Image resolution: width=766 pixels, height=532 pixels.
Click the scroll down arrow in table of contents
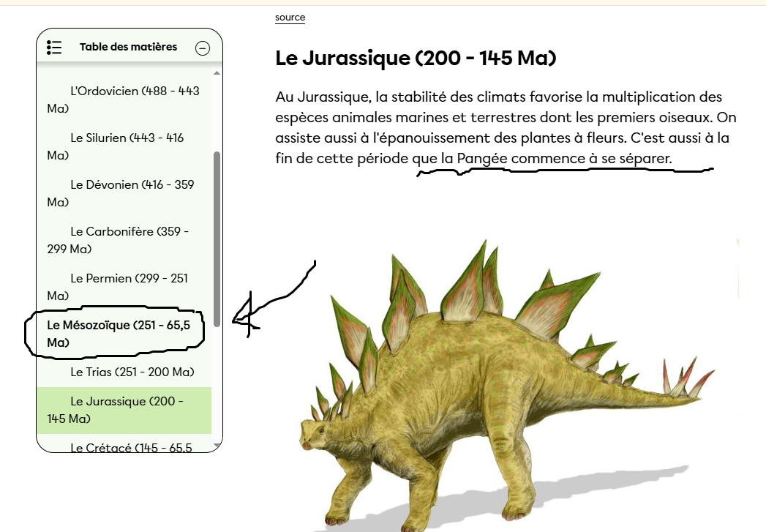(217, 444)
